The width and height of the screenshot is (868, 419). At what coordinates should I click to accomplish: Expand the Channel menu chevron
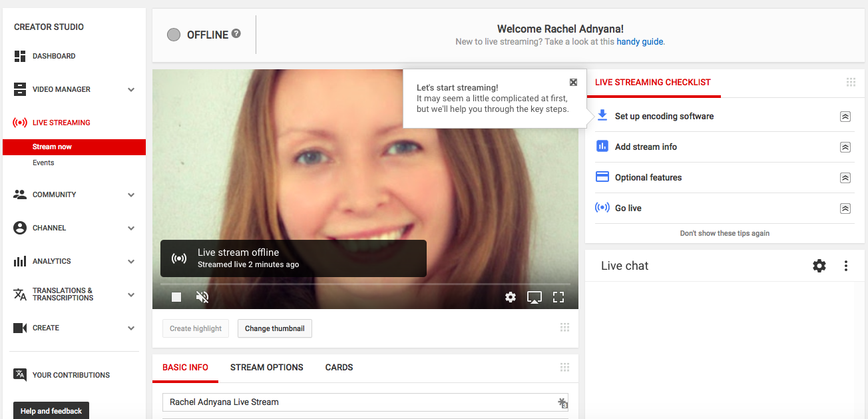point(131,228)
